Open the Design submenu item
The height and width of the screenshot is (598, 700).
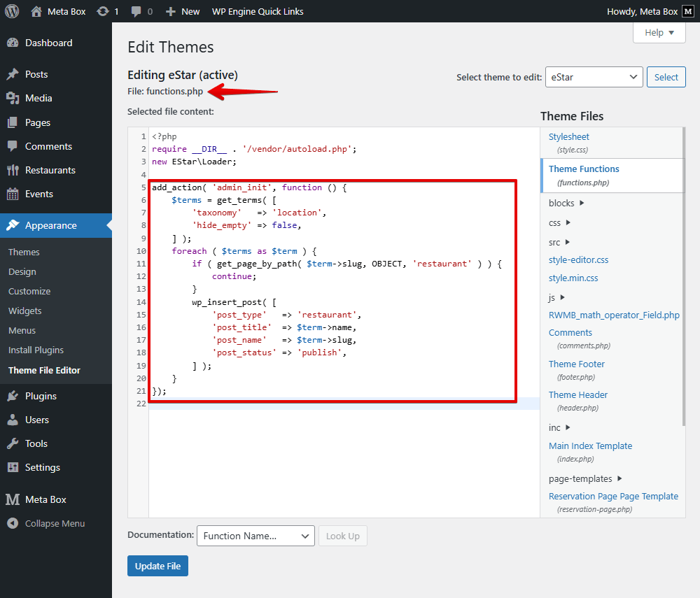coord(22,271)
